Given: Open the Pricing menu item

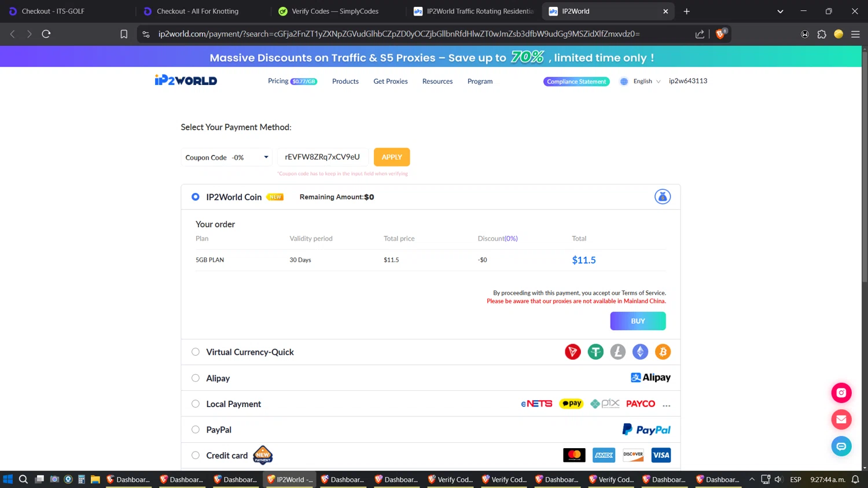Looking at the screenshot, I should (x=292, y=81).
